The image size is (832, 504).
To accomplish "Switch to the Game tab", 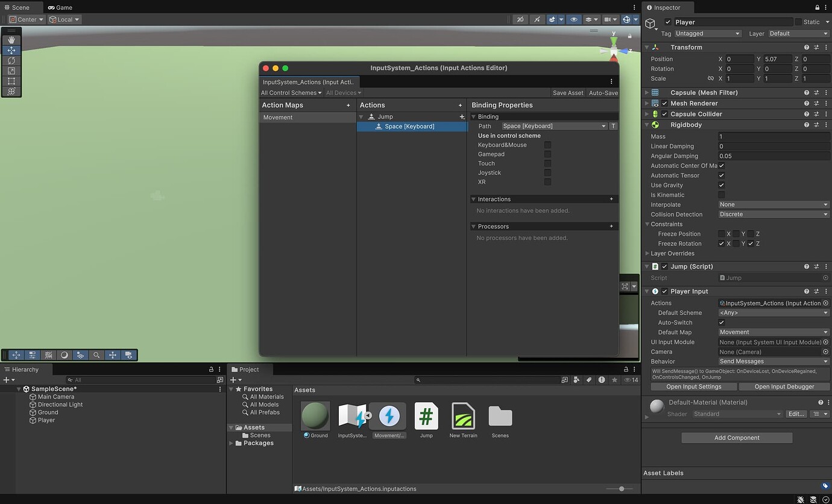I will click(x=60, y=7).
